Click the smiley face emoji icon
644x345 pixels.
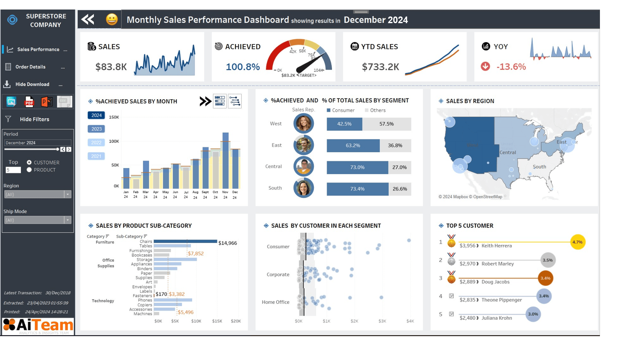click(112, 20)
